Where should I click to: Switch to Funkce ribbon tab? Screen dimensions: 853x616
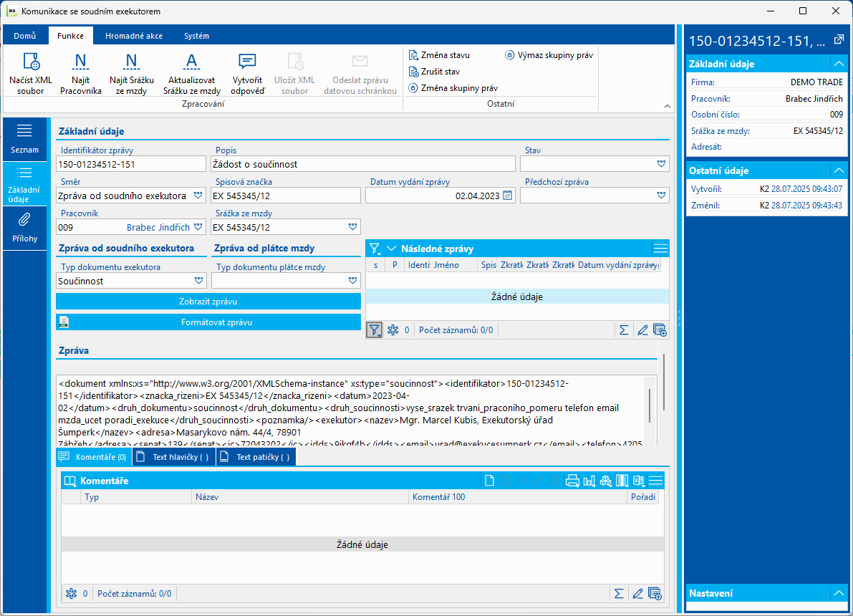[x=71, y=36]
